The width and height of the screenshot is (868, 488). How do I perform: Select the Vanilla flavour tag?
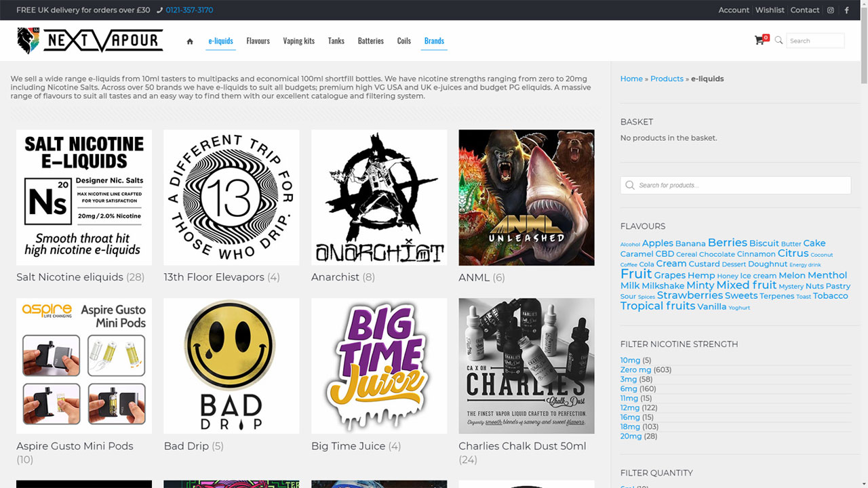click(x=711, y=307)
